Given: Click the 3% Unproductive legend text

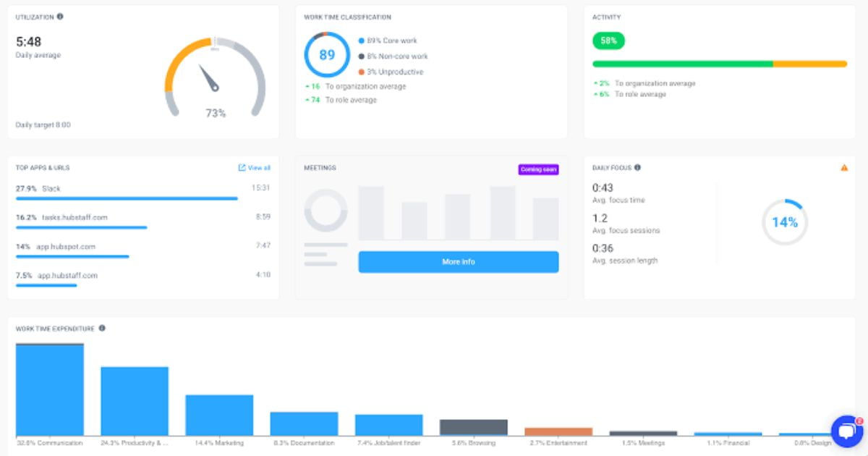Looking at the screenshot, I should click(x=395, y=72).
